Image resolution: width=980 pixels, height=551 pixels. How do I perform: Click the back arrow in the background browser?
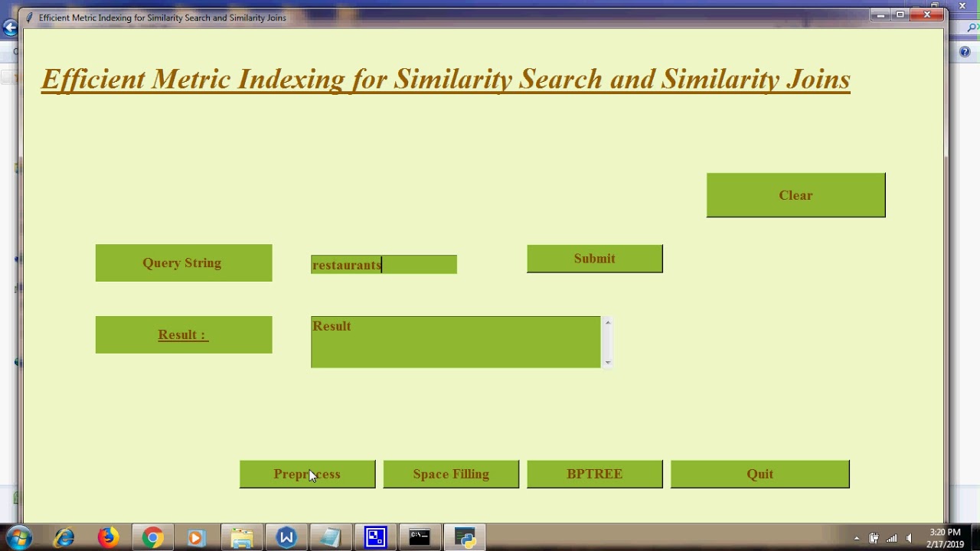tap(9, 28)
